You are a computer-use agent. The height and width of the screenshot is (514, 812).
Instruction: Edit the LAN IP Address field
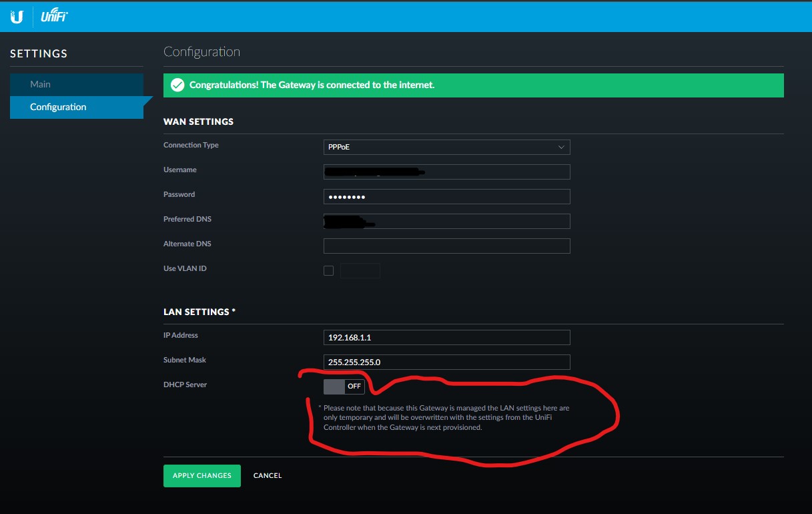point(446,338)
